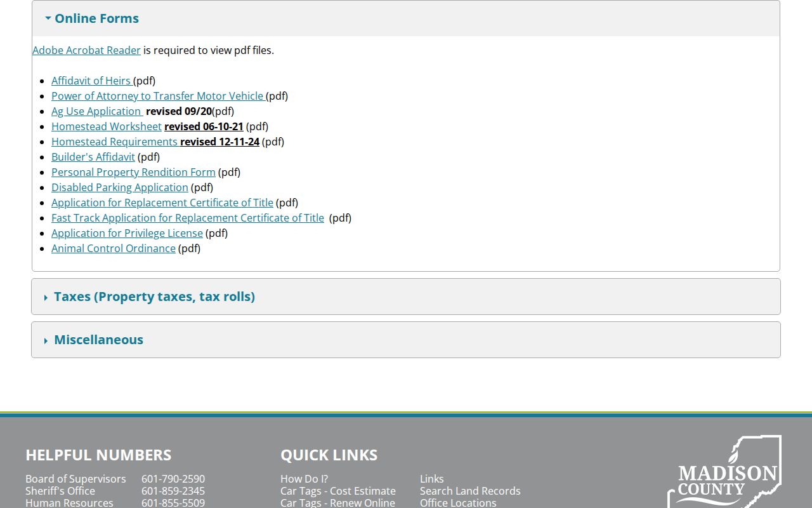Open the Homestead Worksheet link
Screen dimensions: 812x508
[107, 126]
